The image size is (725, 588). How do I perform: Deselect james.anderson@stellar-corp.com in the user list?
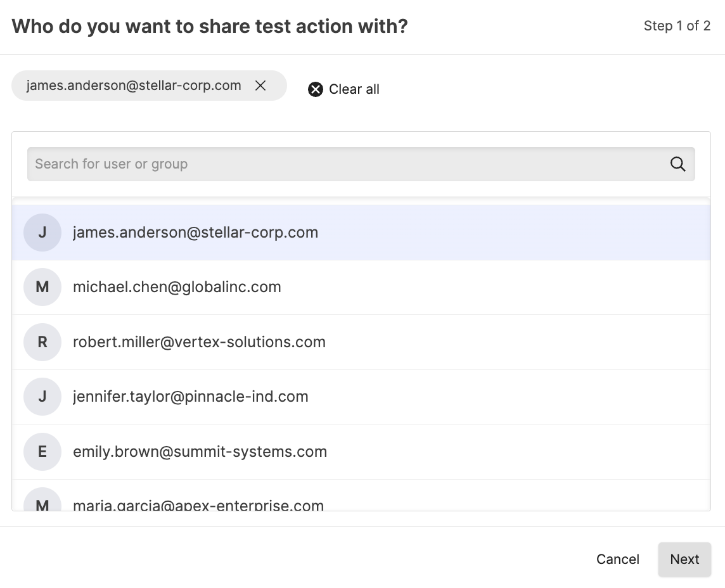pos(195,233)
